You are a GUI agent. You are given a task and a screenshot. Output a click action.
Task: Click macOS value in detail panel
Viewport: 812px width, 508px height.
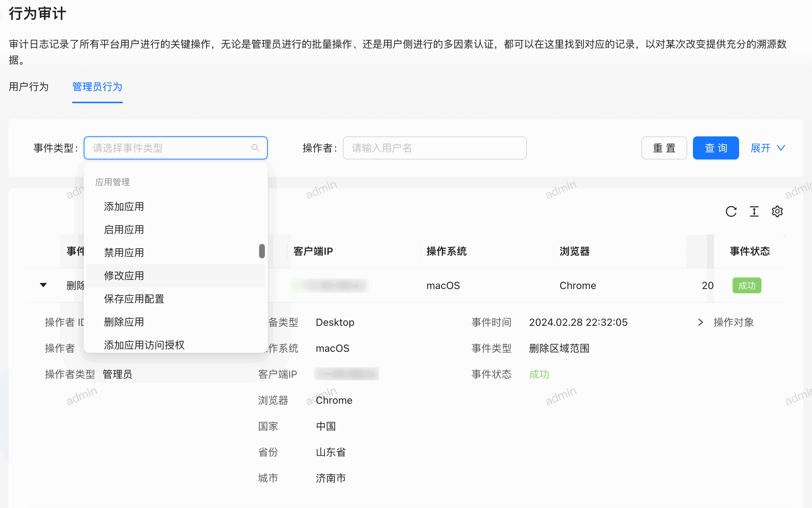click(332, 348)
